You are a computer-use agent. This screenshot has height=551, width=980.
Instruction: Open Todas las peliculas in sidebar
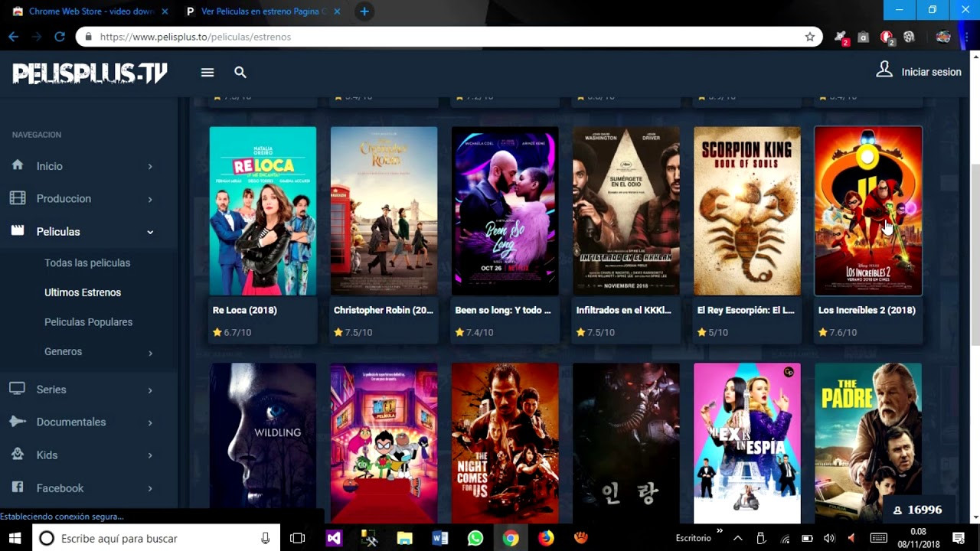87,262
